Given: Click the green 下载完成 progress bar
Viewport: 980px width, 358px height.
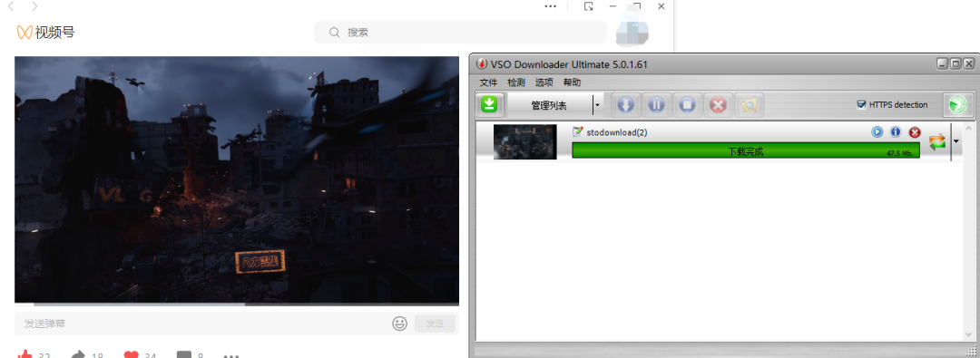Looking at the screenshot, I should pyautogui.click(x=746, y=150).
